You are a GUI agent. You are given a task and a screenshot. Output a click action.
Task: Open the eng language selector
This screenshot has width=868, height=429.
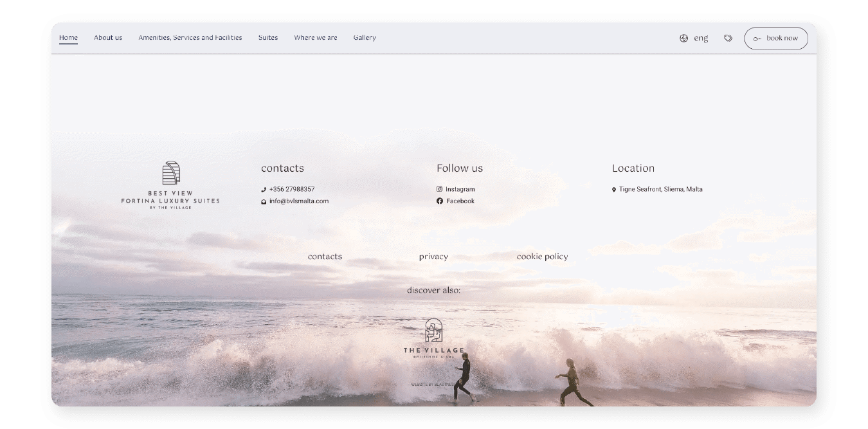701,38
